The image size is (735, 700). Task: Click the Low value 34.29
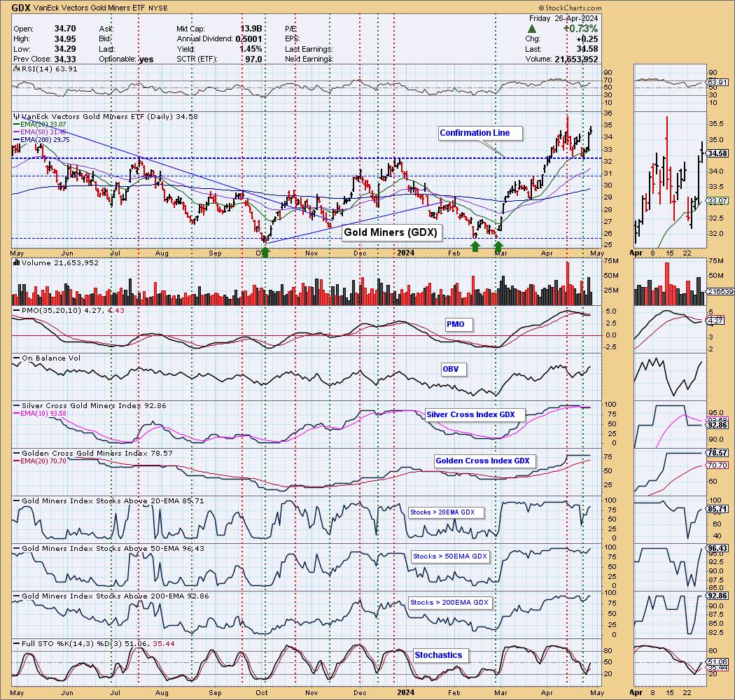[x=65, y=49]
